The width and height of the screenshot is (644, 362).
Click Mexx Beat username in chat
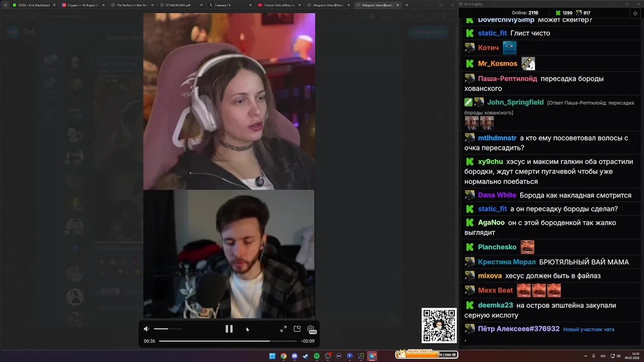(x=496, y=290)
